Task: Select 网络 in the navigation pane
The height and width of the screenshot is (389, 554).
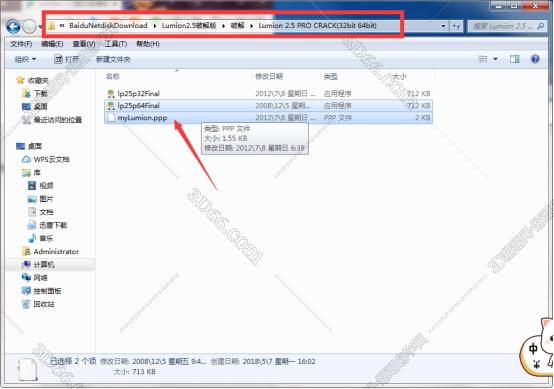Action: [x=41, y=278]
